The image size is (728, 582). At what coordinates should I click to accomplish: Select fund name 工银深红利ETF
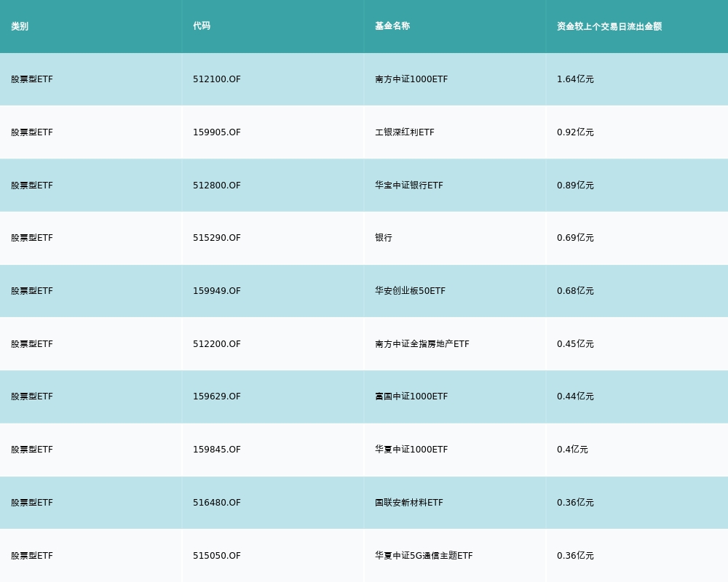pyautogui.click(x=405, y=132)
